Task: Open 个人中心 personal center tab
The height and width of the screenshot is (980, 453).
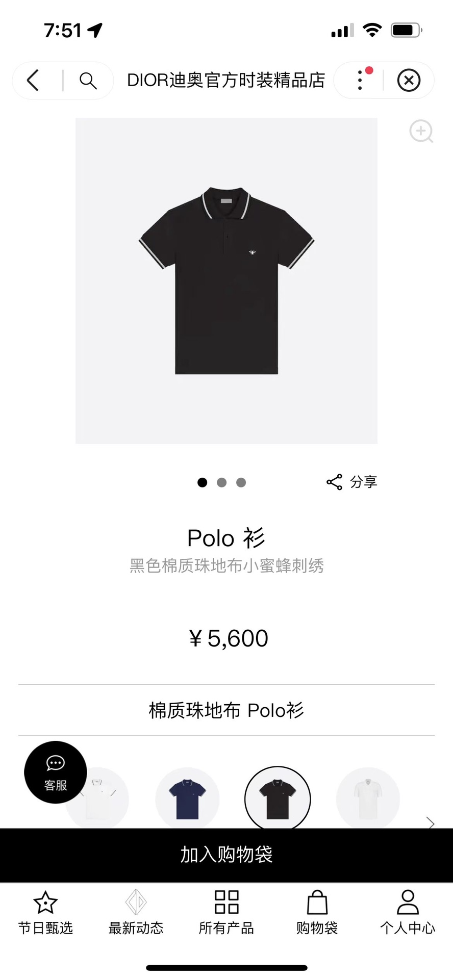Action: tap(408, 913)
